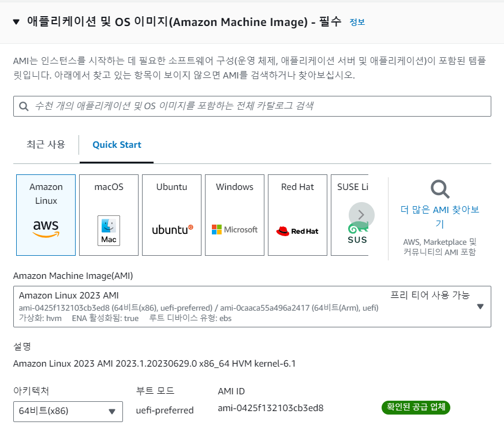The height and width of the screenshot is (444, 504).
Task: Click the SUSE chameleon logo
Action: point(357,228)
